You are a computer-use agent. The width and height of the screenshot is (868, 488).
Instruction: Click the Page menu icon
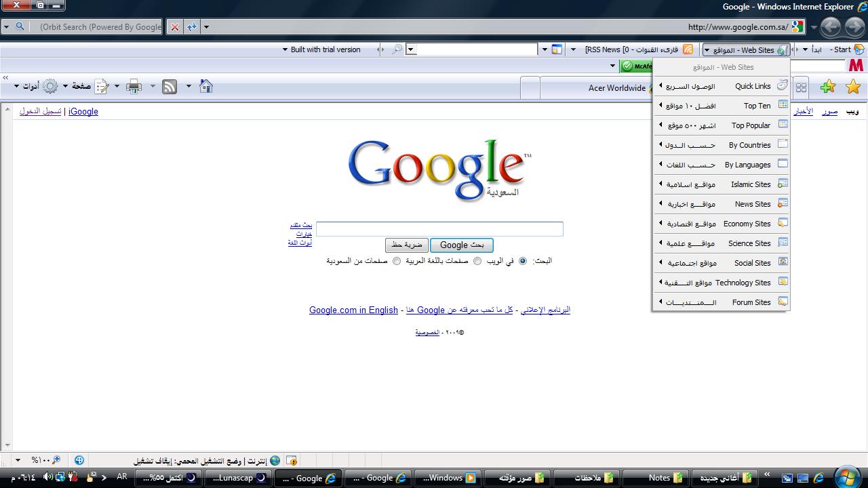[101, 86]
